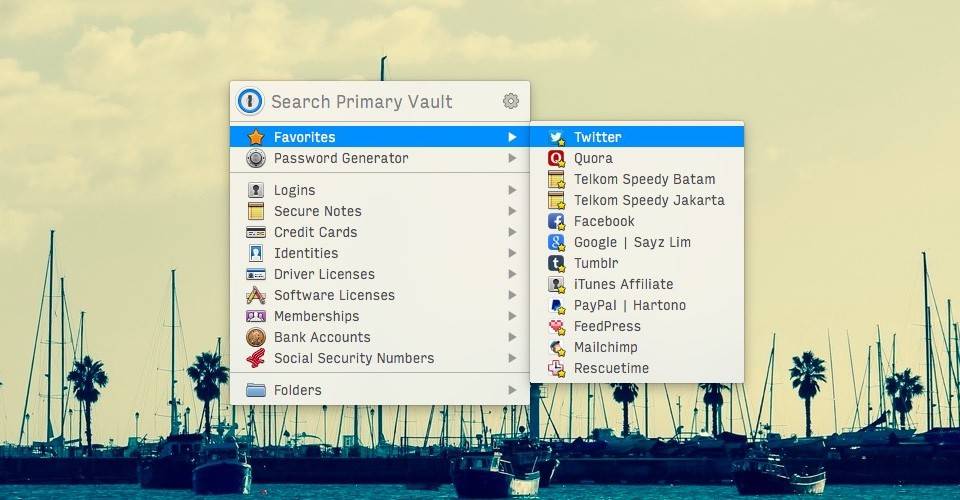This screenshot has height=500, width=960.
Task: Open the Credit Cards category
Action: point(380,232)
